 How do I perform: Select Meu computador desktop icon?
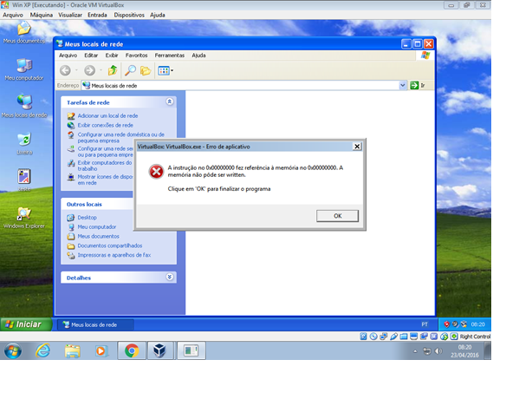click(24, 69)
